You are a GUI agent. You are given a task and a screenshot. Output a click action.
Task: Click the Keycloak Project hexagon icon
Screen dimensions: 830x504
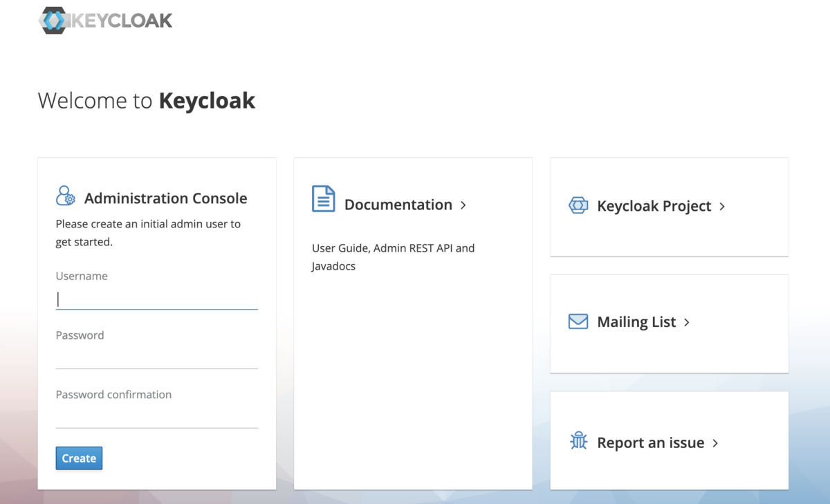pyautogui.click(x=578, y=205)
